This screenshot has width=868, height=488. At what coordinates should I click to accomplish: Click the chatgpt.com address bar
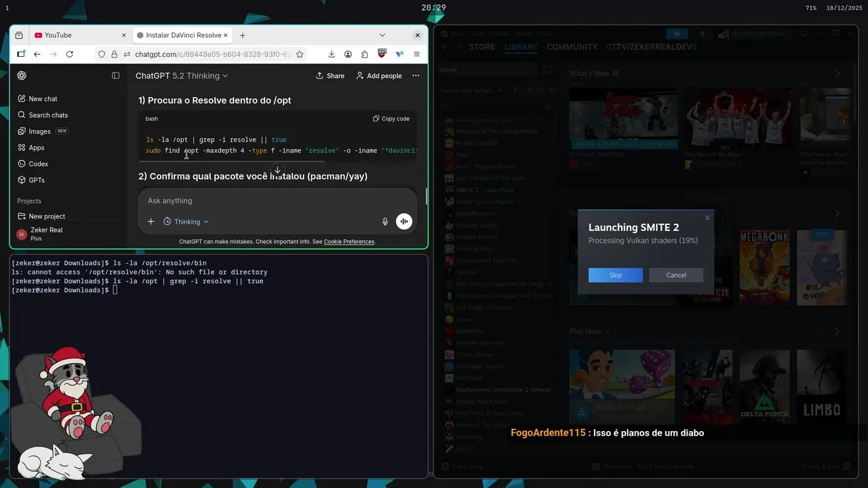(x=213, y=54)
